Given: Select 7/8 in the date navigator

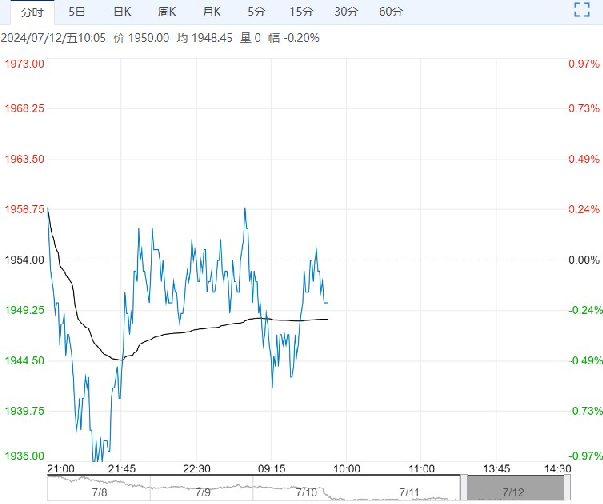Looking at the screenshot, I should (99, 492).
